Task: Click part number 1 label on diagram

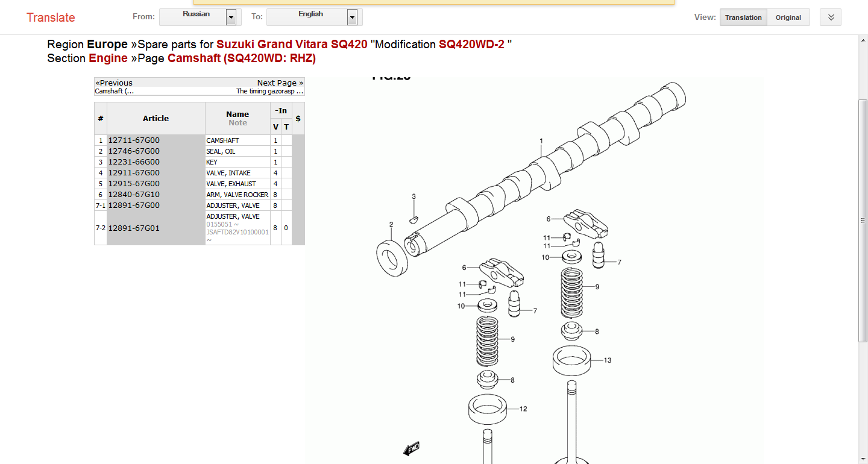Action: tap(541, 141)
